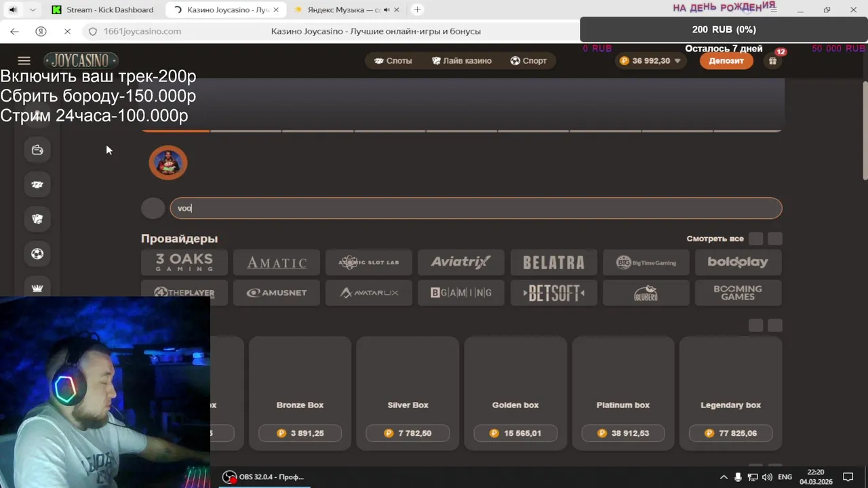Open the Silver Box card

(x=408, y=393)
